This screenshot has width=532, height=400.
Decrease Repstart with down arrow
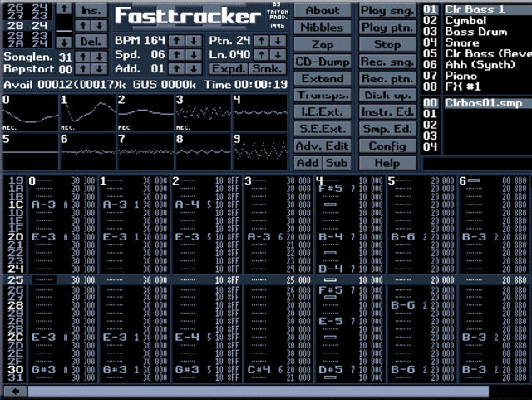(100, 69)
